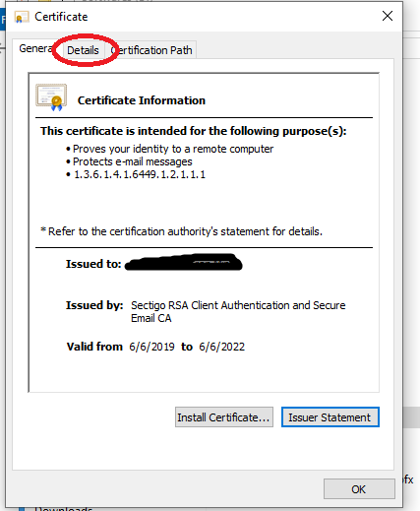Image resolution: width=420 pixels, height=511 pixels.
Task: Click the expiry date 6/6/2022
Action: point(221,347)
